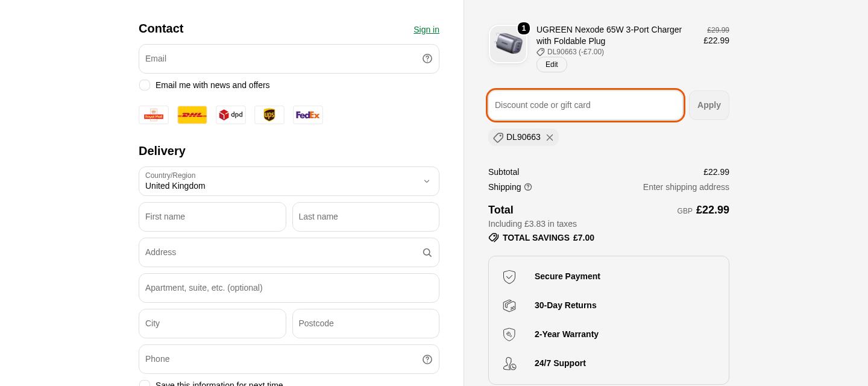Click the Email help question mark icon
The width and height of the screenshot is (868, 386).
coord(427,59)
